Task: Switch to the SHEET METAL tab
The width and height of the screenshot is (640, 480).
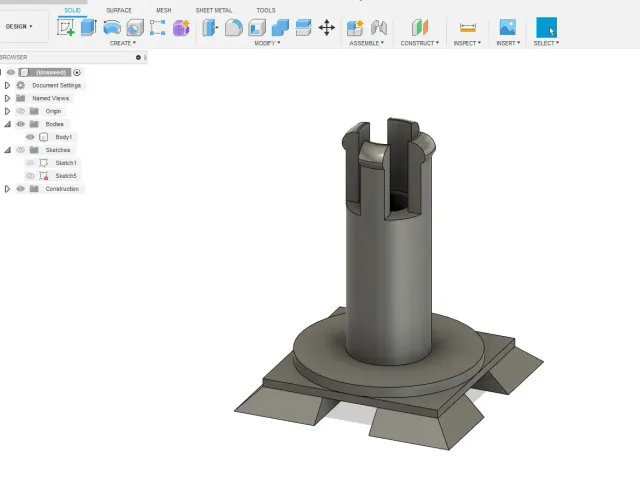Action: [214, 10]
